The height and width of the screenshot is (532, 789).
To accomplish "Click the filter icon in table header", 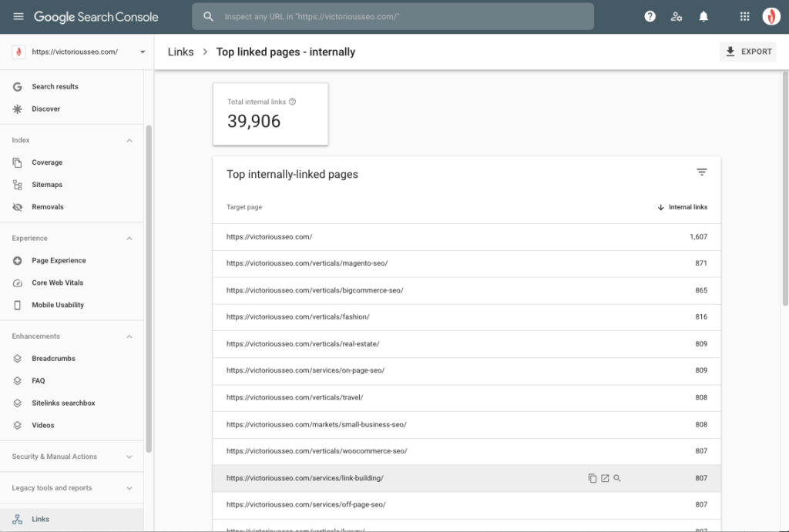I will click(701, 172).
